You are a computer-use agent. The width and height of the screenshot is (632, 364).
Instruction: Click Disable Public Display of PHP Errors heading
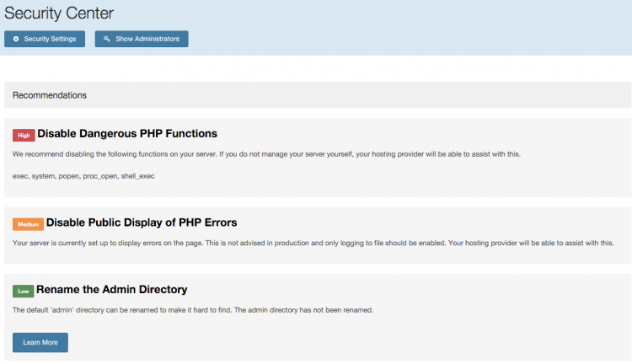click(x=142, y=222)
